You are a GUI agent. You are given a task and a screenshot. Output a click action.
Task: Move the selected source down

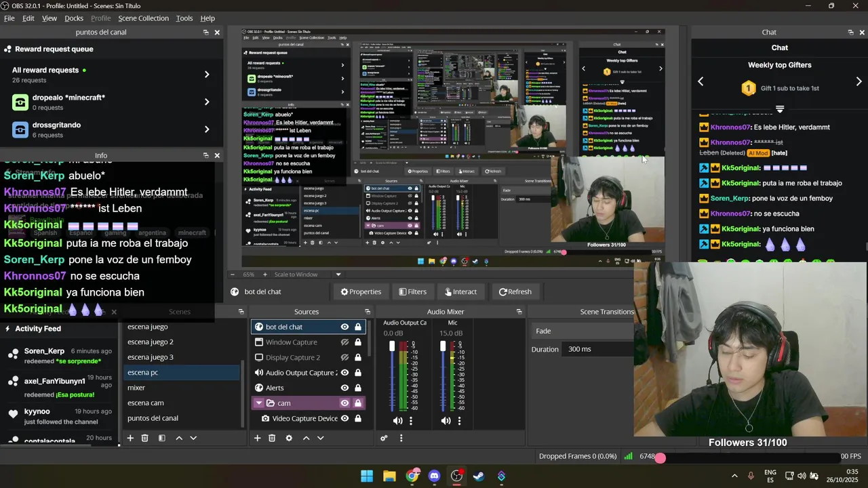click(321, 438)
